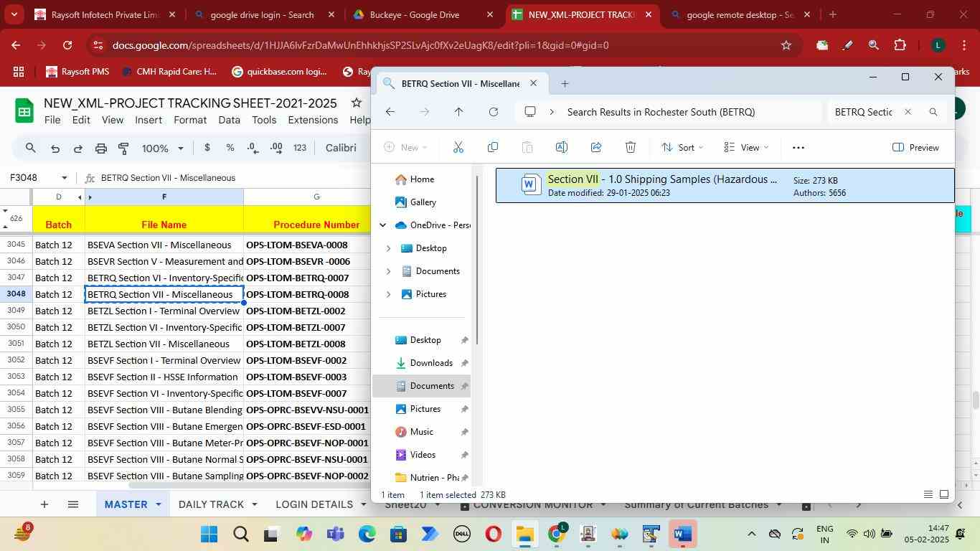Open the Format menu in Sheets

190,120
